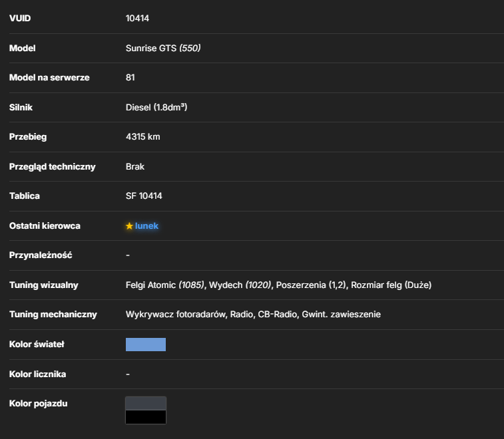This screenshot has width=504, height=439.
Task: Click the Wydech (1020) tuning entry
Action: (240, 285)
